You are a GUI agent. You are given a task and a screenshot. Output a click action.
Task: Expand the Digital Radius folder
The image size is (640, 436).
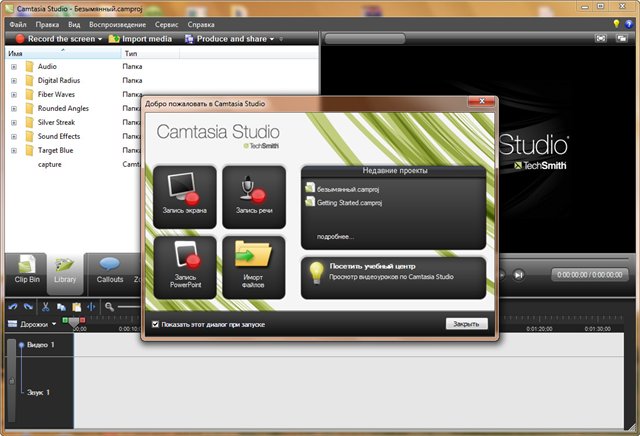pyautogui.click(x=14, y=81)
